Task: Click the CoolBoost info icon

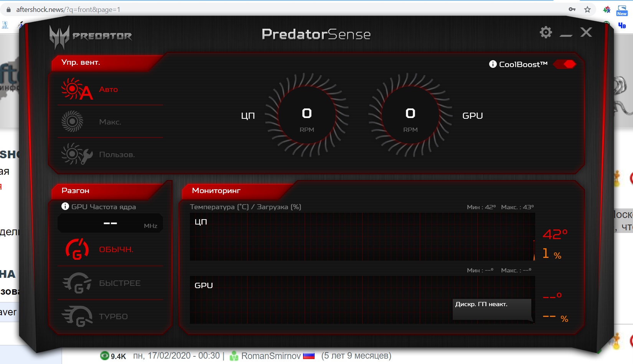Action: coord(493,64)
